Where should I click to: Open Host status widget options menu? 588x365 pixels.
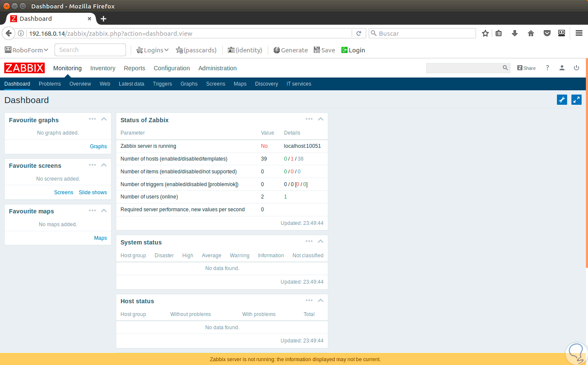pyautogui.click(x=309, y=300)
